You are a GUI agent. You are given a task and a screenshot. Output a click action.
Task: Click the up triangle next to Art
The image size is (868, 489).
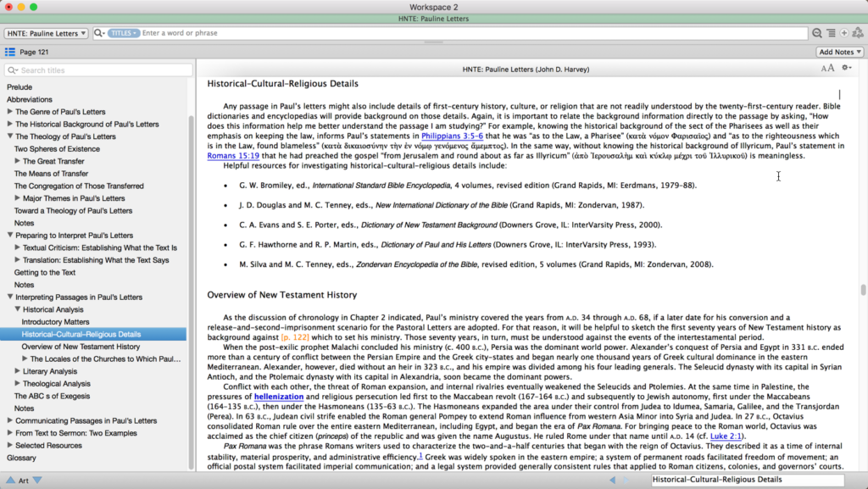(x=10, y=479)
